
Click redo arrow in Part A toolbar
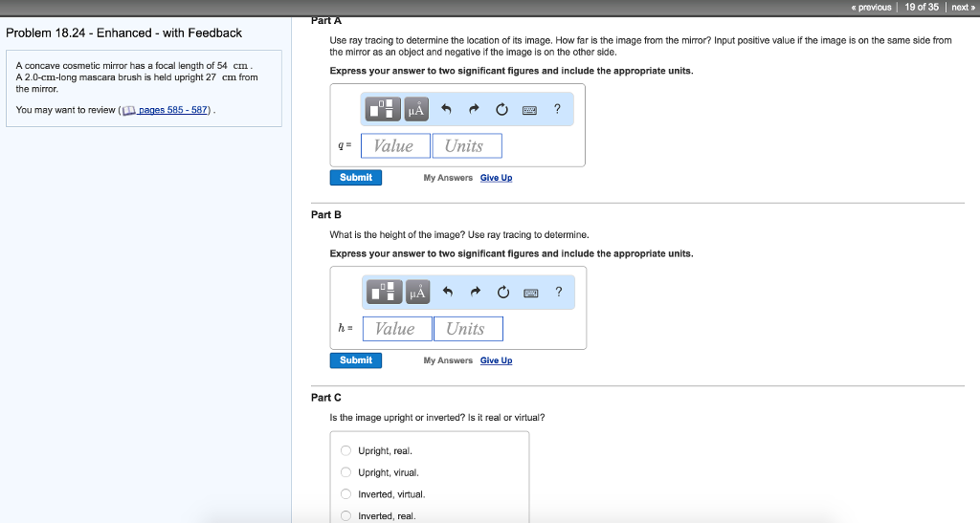[474, 109]
